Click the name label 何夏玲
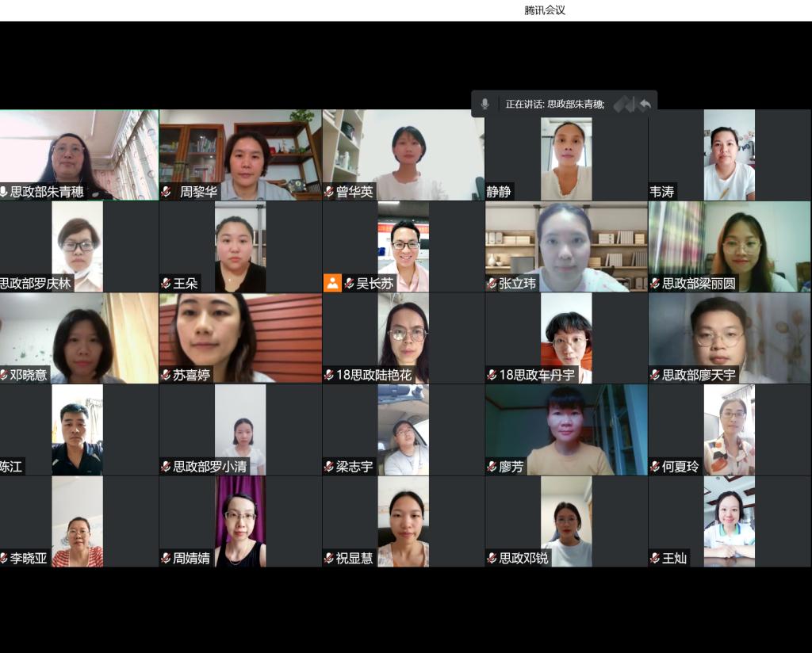812x653 pixels. click(680, 467)
